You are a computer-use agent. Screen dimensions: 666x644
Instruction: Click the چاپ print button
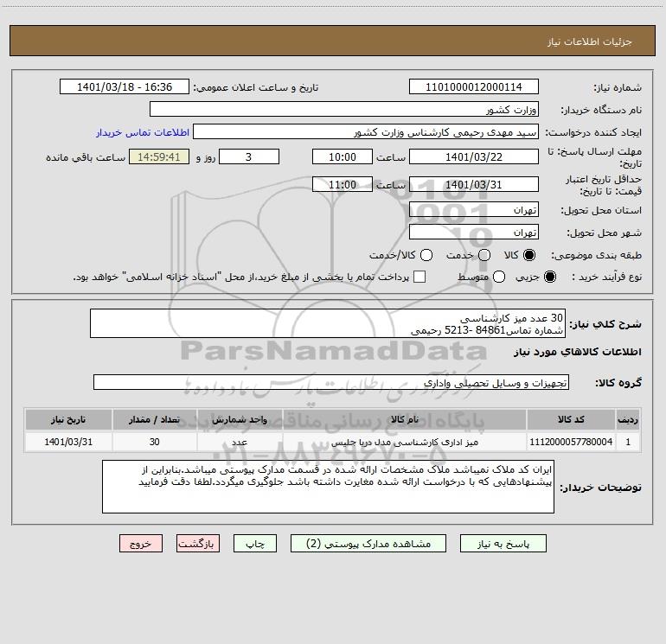[x=255, y=544]
